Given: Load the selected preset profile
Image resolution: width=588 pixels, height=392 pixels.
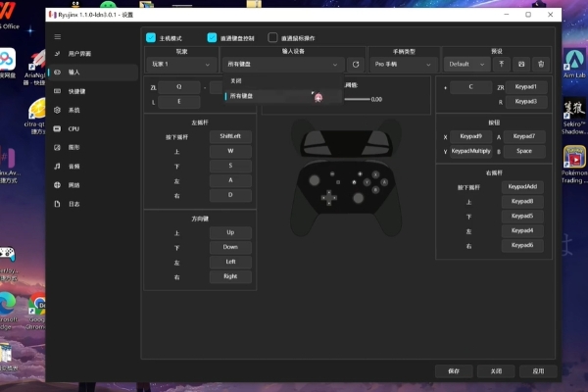Looking at the screenshot, I should [x=502, y=65].
